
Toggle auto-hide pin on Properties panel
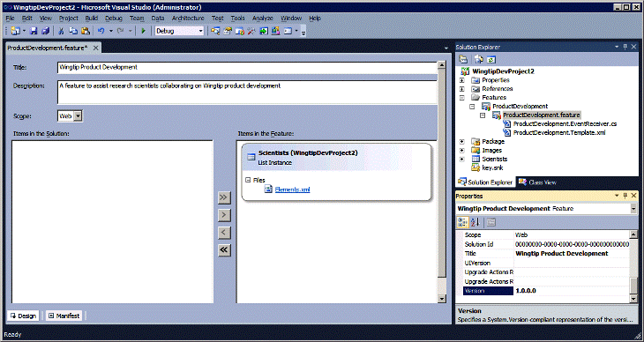[x=625, y=196]
